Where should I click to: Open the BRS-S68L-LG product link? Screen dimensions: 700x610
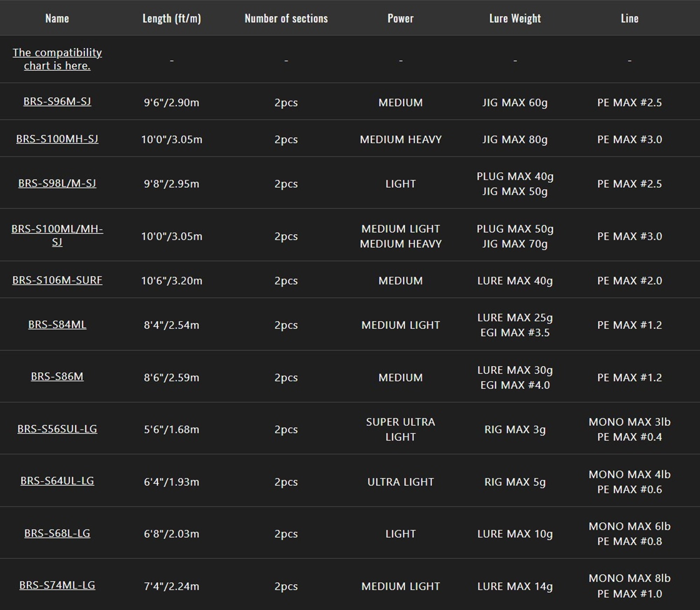click(x=57, y=533)
